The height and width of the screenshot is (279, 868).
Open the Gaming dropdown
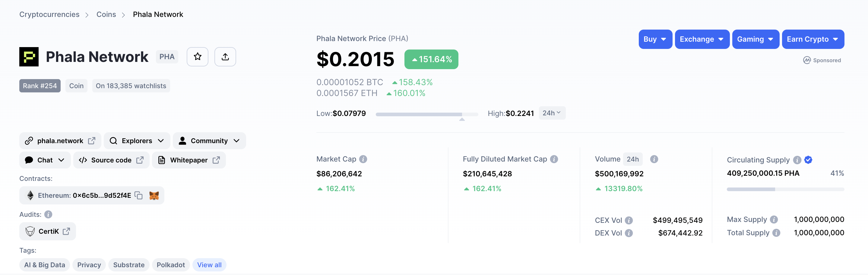(756, 39)
